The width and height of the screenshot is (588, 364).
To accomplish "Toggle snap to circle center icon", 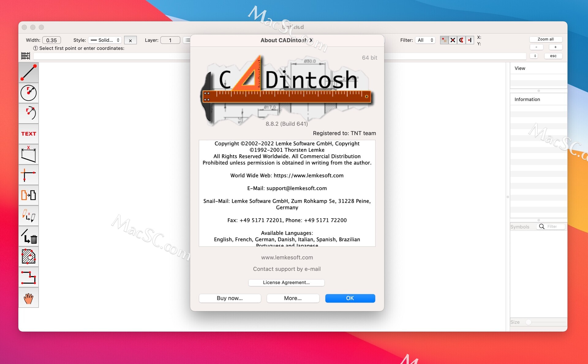I will (461, 40).
